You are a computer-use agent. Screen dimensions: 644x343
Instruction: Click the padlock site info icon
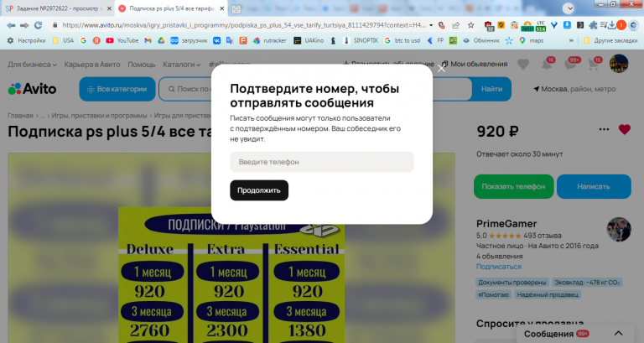[x=55, y=25]
